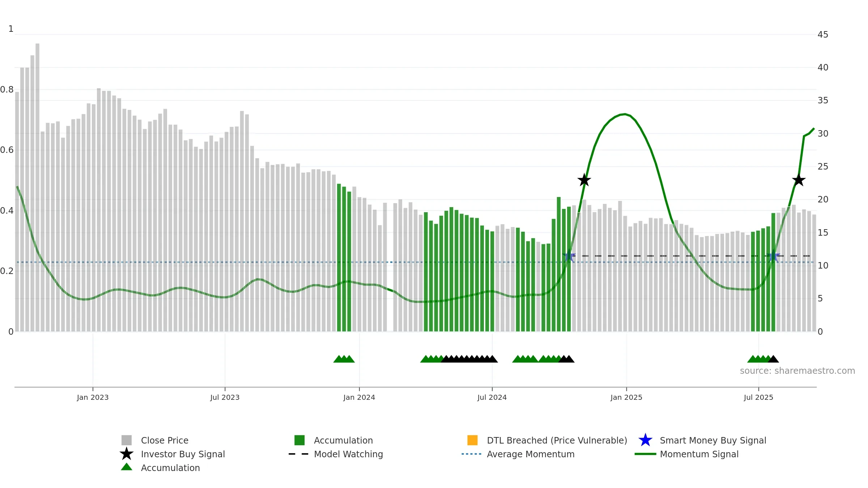Click the source: sharemaestro.com text
This screenshot has height=488, width=868.
797,371
